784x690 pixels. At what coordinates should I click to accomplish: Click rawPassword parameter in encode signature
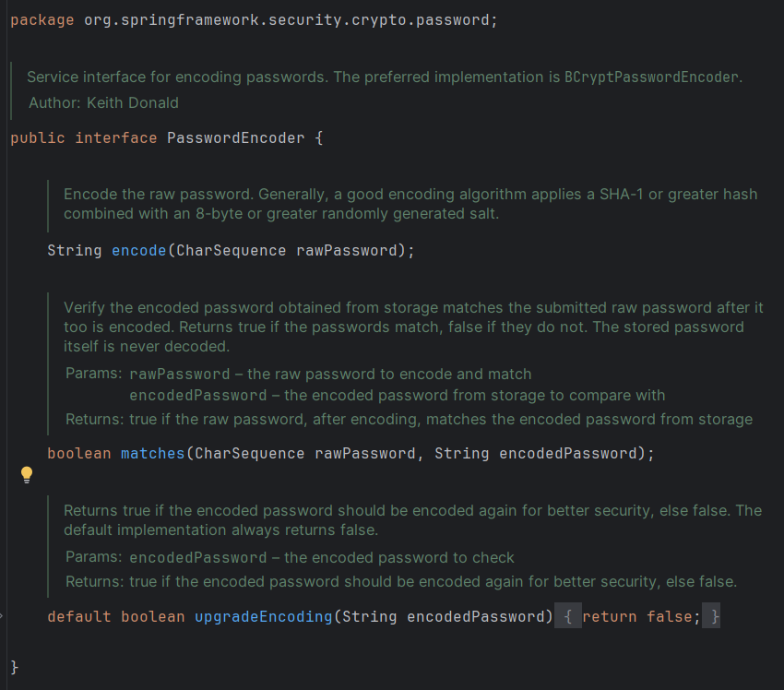point(347,251)
